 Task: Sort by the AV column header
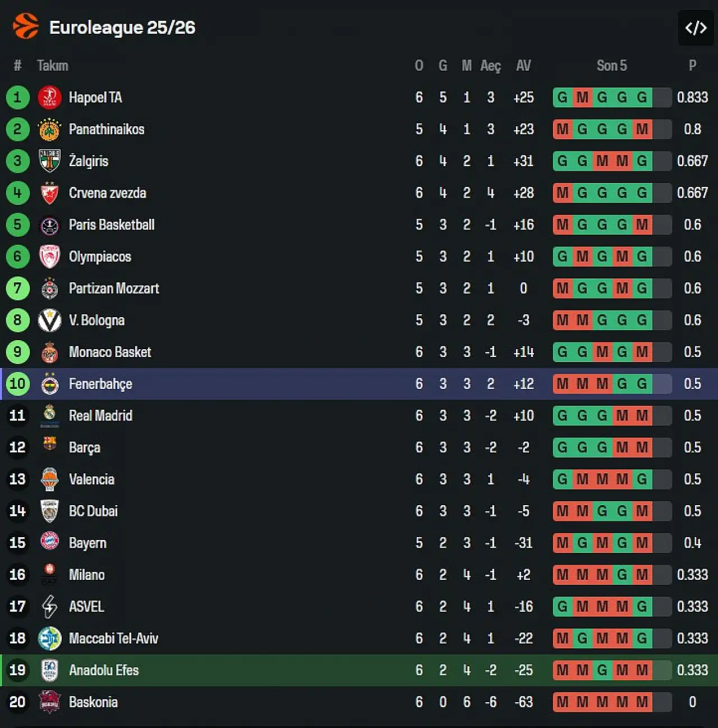pyautogui.click(x=523, y=66)
